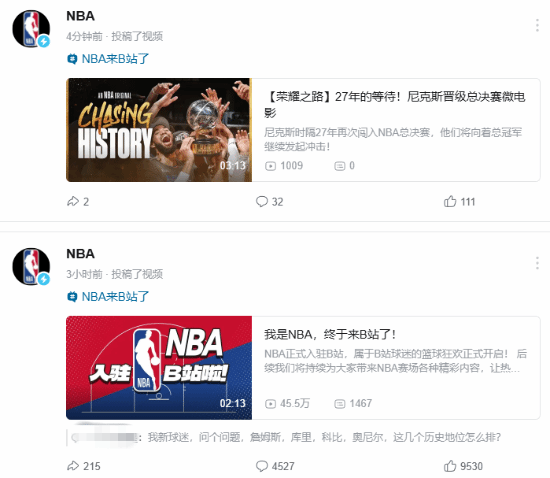The width and height of the screenshot is (550, 478).
Task: Like the post with 9530 likes
Action: [450, 466]
